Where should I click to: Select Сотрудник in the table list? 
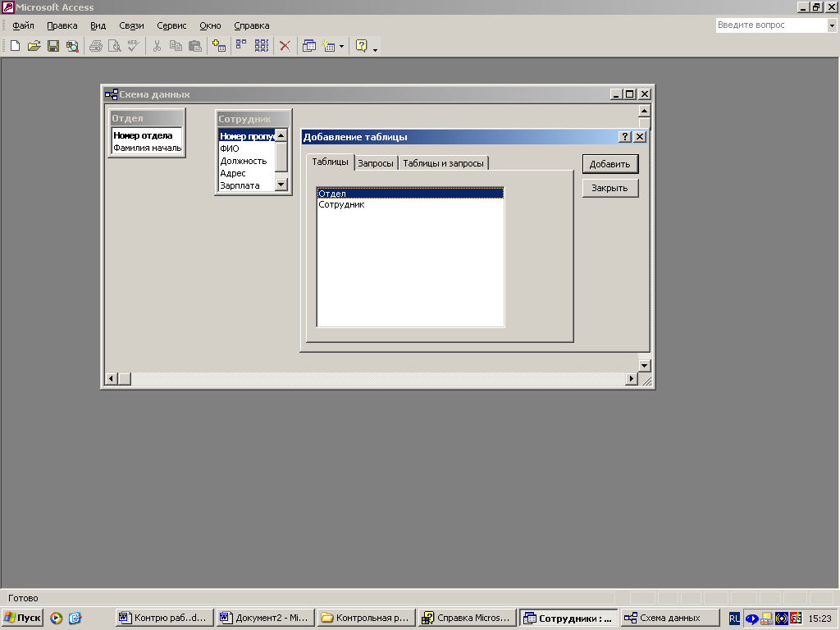coord(410,204)
